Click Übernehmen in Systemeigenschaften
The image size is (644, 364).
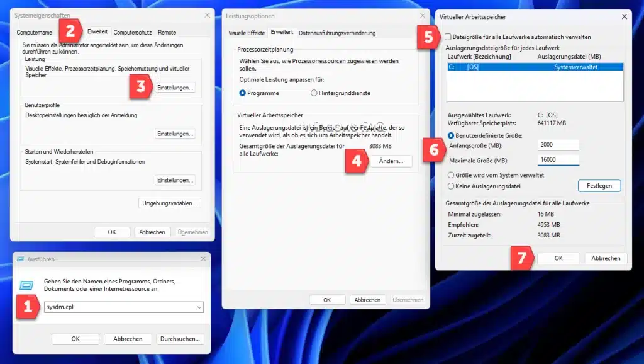(192, 232)
